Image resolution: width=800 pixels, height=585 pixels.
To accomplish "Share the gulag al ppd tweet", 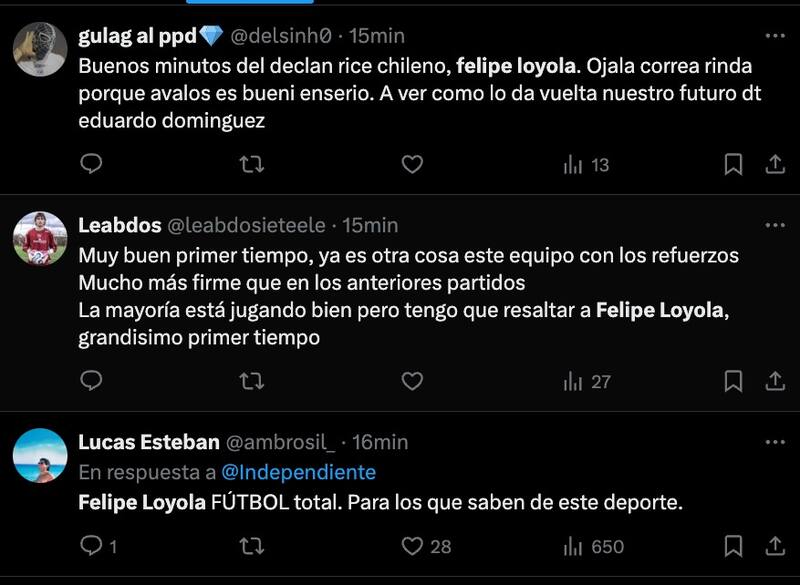I will (775, 164).
